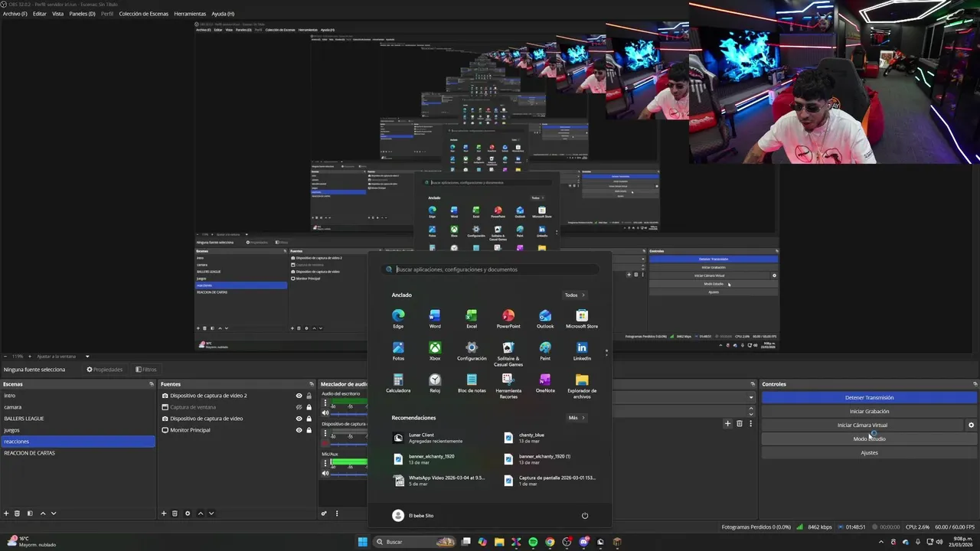Viewport: 980px width, 551px height.
Task: Mute Audio del escritorio speaker icon
Action: (325, 412)
